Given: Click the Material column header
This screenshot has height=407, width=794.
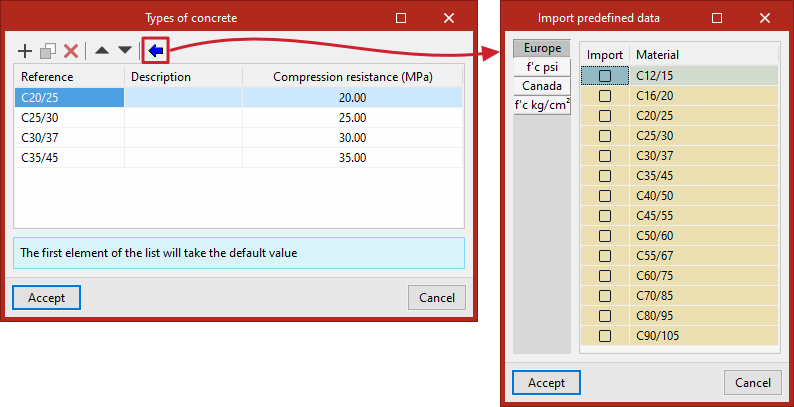Looking at the screenshot, I should [704, 55].
